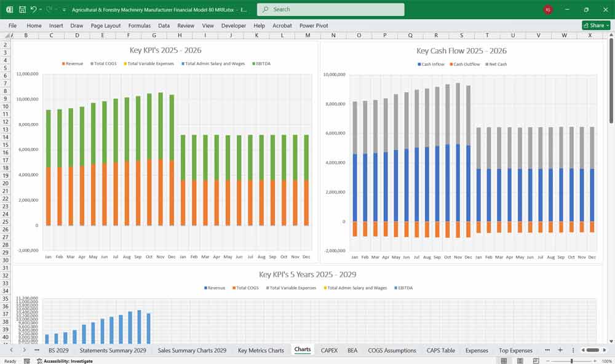Click in the Search box
Screen dimensions: 615x364
pyautogui.click(x=331, y=10)
